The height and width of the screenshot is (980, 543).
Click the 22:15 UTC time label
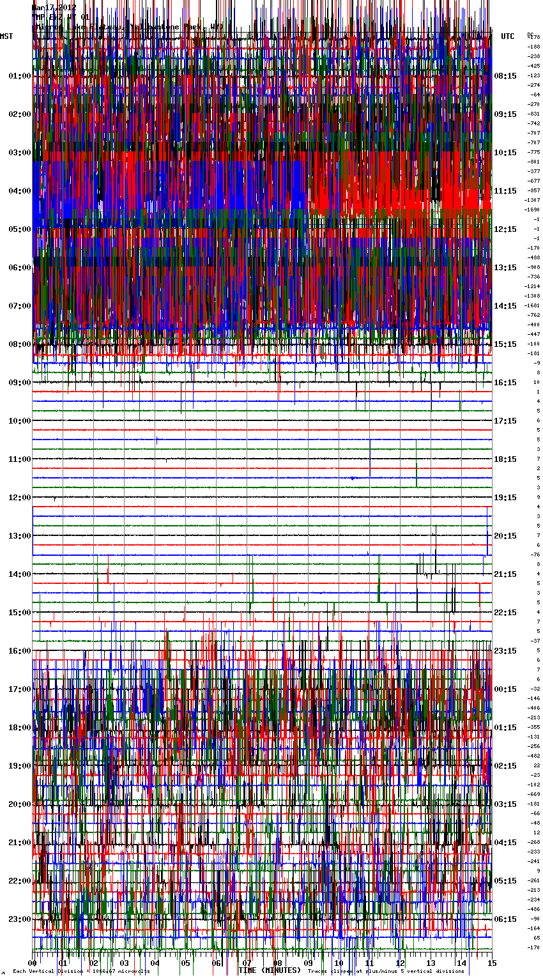[505, 613]
